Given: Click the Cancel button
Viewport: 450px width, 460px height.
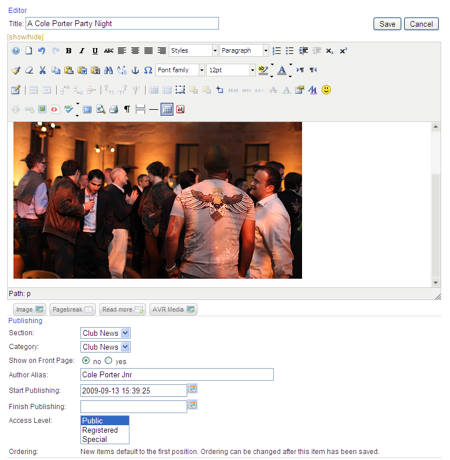Looking at the screenshot, I should click(421, 24).
